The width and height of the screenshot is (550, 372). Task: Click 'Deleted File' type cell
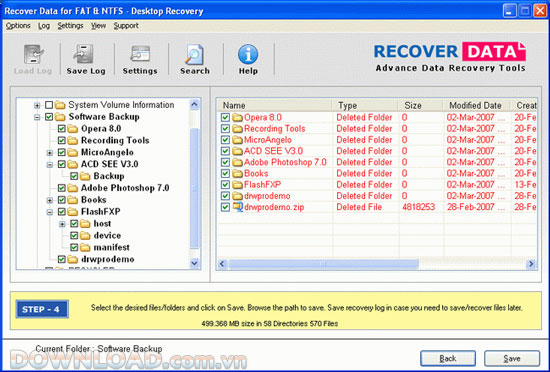click(359, 207)
